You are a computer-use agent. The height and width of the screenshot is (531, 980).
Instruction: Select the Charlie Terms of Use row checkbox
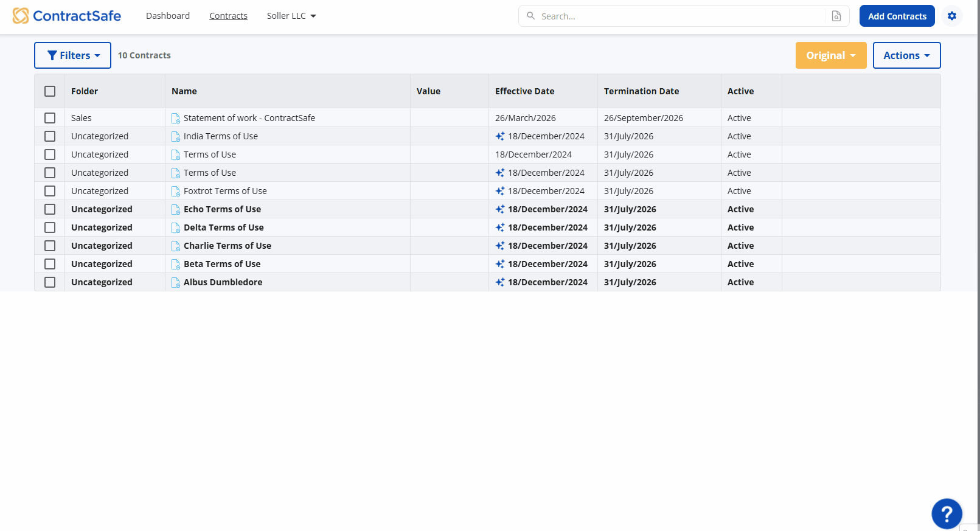pyautogui.click(x=50, y=246)
